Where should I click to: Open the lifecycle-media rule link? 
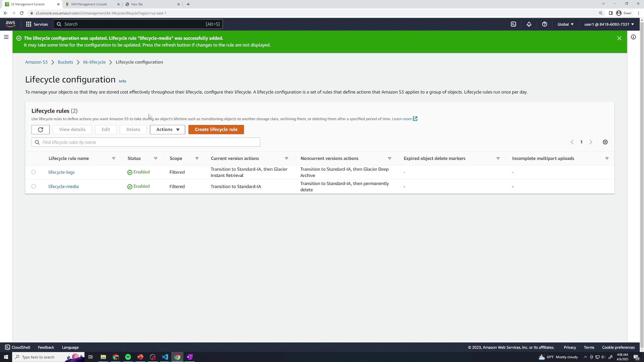click(63, 186)
